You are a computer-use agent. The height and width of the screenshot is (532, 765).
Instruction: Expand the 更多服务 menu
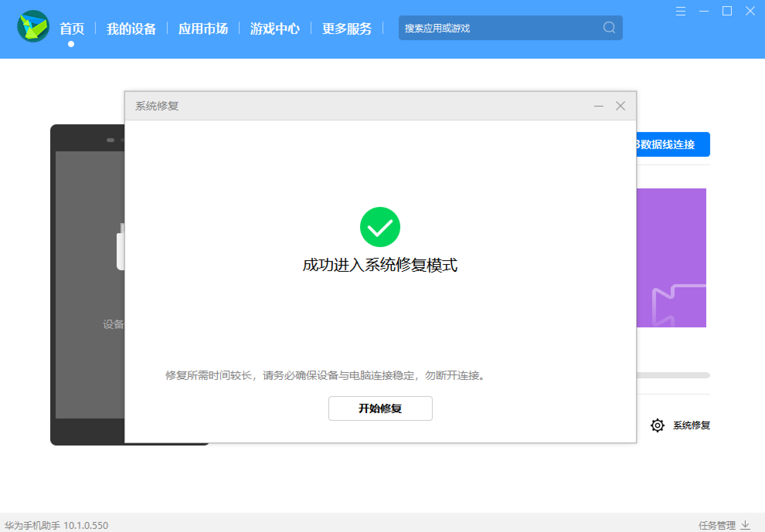click(347, 28)
